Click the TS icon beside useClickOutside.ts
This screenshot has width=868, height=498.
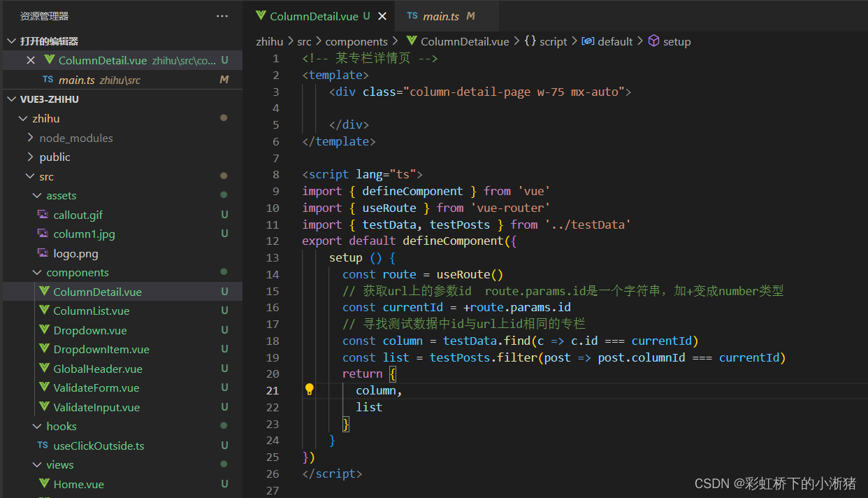tap(43, 446)
